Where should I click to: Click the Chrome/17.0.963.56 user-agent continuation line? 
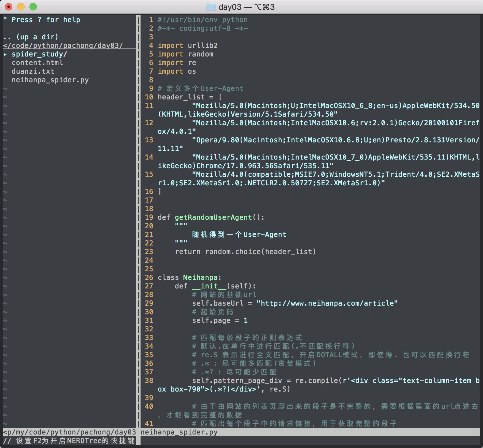[x=245, y=166]
